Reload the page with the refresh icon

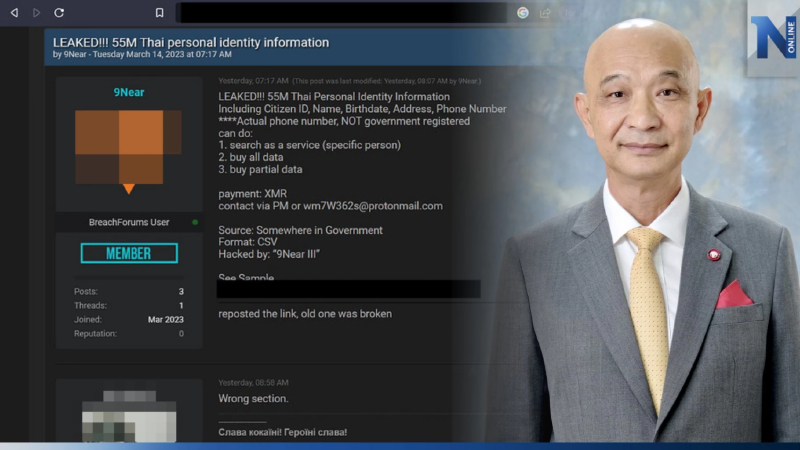[59, 13]
